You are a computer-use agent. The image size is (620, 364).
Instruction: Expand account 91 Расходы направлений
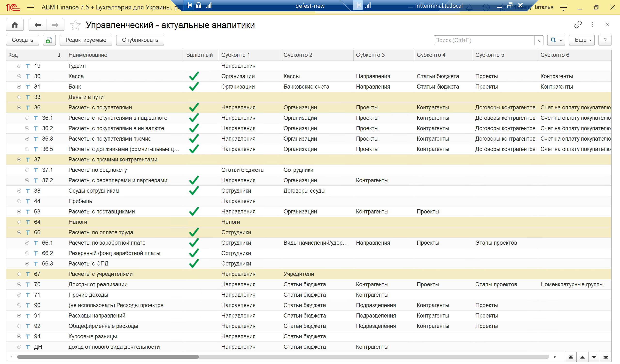(x=19, y=316)
